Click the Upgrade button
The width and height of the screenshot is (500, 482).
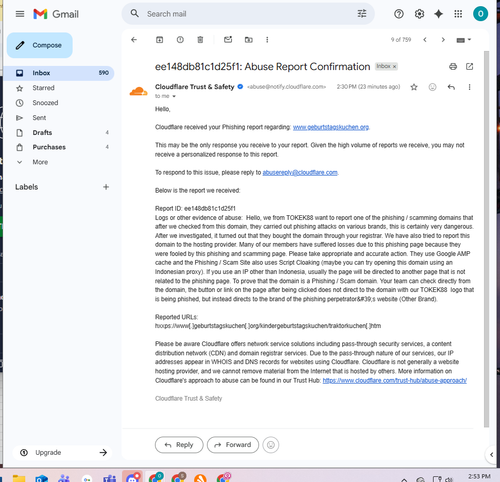point(63,452)
